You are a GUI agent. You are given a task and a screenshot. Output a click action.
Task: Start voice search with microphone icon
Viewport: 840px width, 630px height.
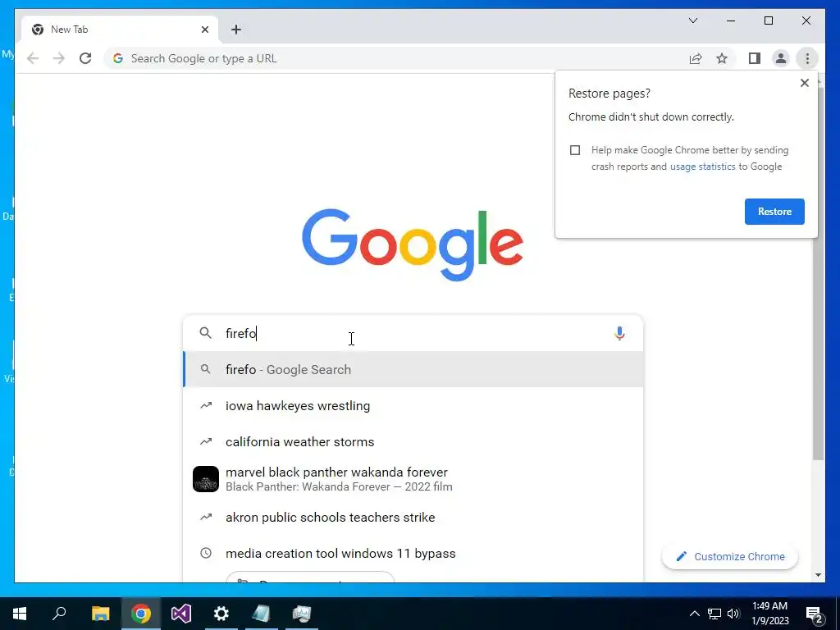click(x=619, y=333)
